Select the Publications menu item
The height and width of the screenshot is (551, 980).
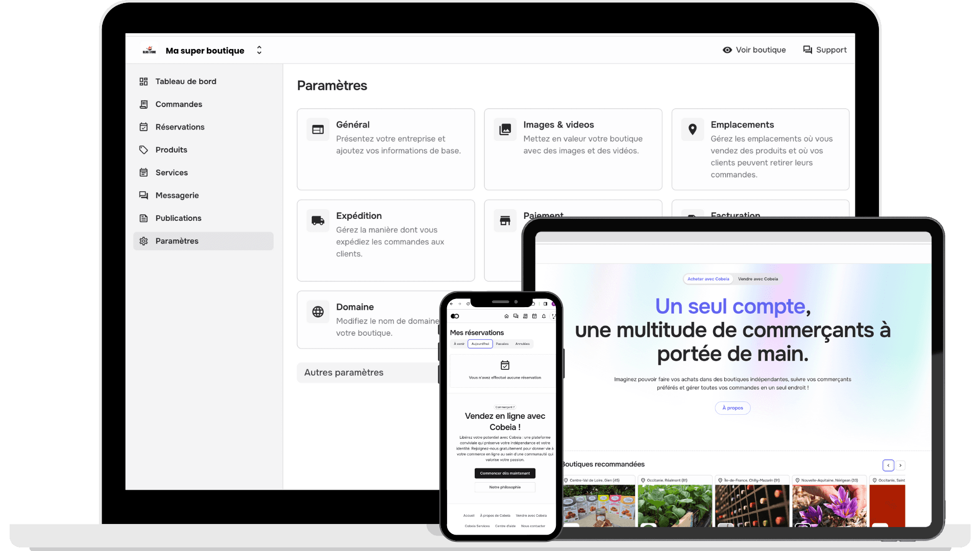(x=178, y=218)
